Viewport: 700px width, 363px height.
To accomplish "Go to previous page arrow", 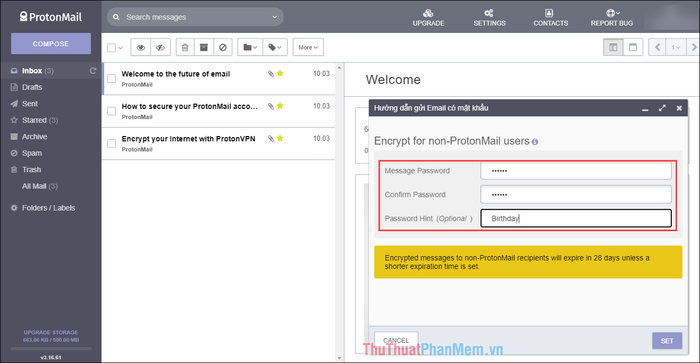I will tap(657, 47).
